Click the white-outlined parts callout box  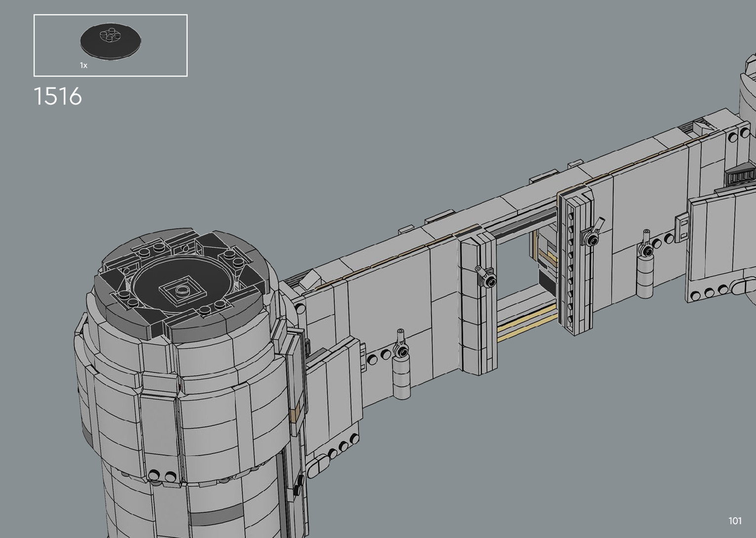111,45
